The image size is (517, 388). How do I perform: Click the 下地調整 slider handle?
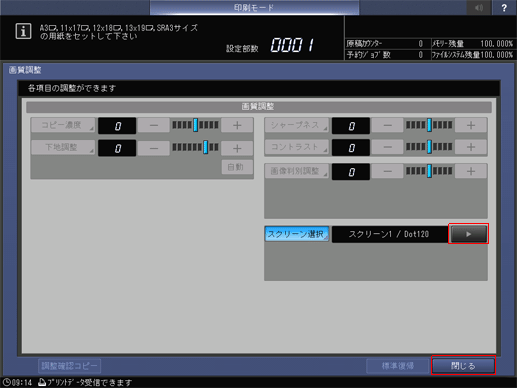pyautogui.click(x=206, y=147)
